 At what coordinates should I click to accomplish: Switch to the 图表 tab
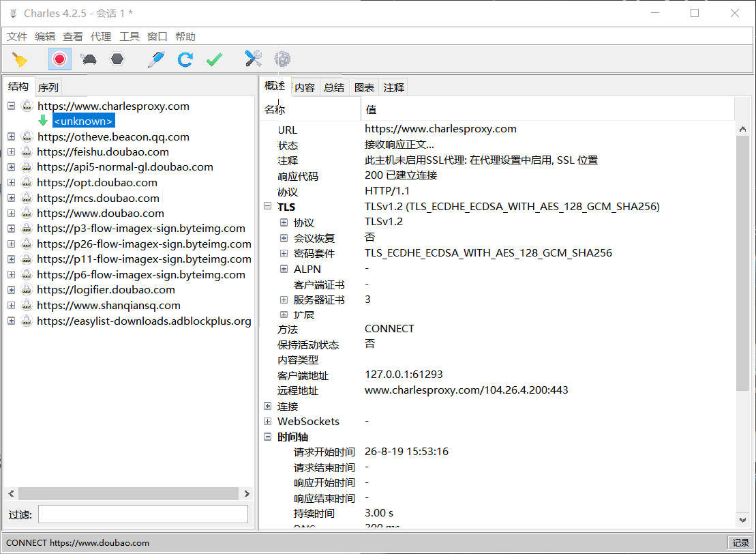pyautogui.click(x=364, y=87)
